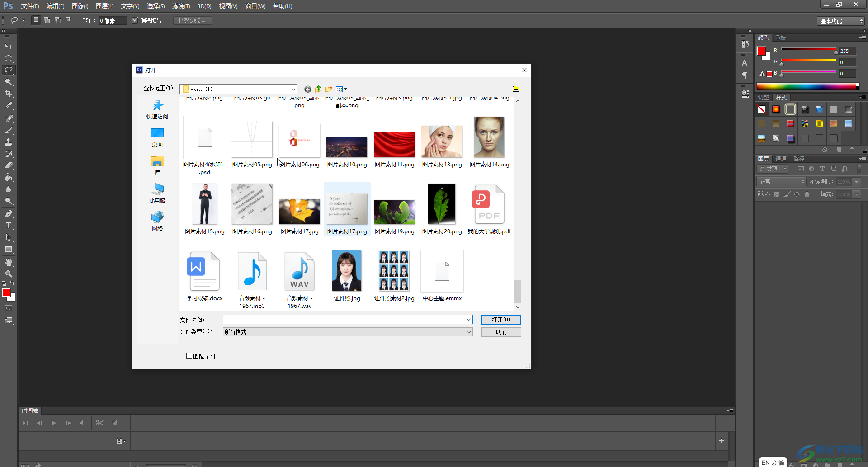Viewport: 868px width, 467px height.
Task: Expand the file name dropdown arrow
Action: 469,320
